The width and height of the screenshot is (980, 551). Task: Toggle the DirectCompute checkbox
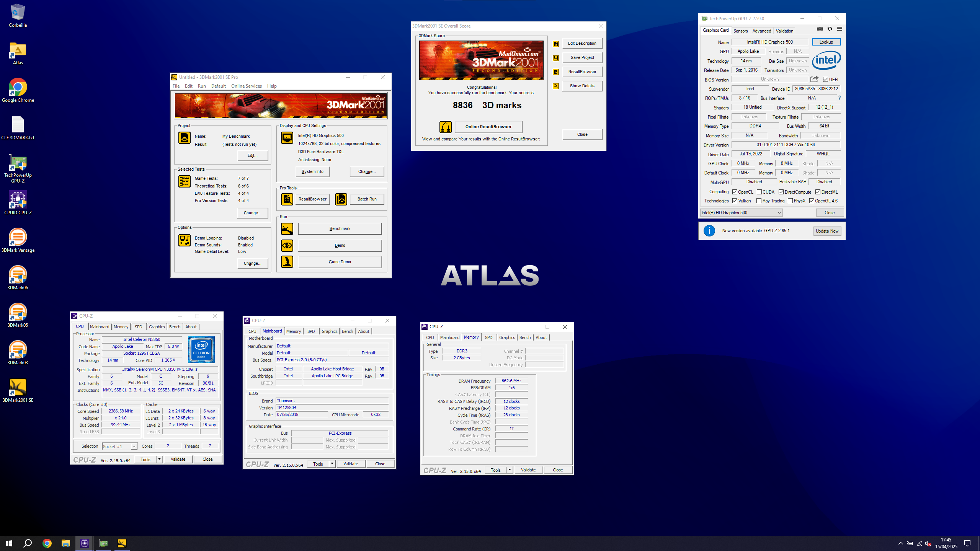click(781, 192)
